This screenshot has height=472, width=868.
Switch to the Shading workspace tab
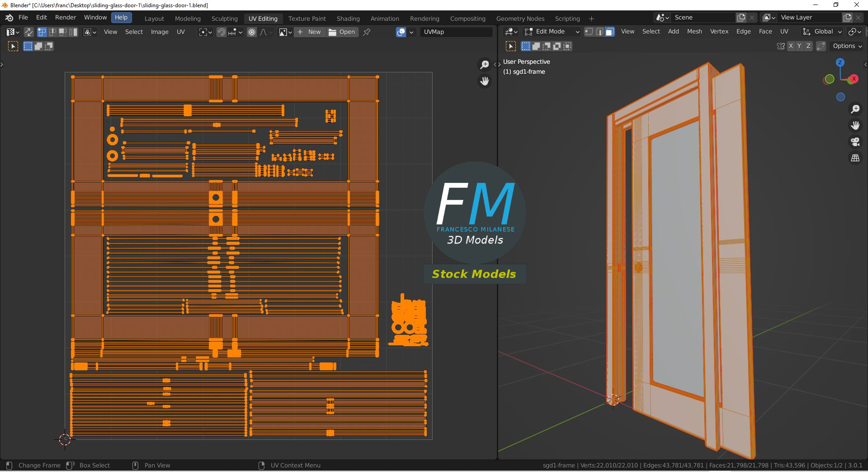[x=348, y=19]
